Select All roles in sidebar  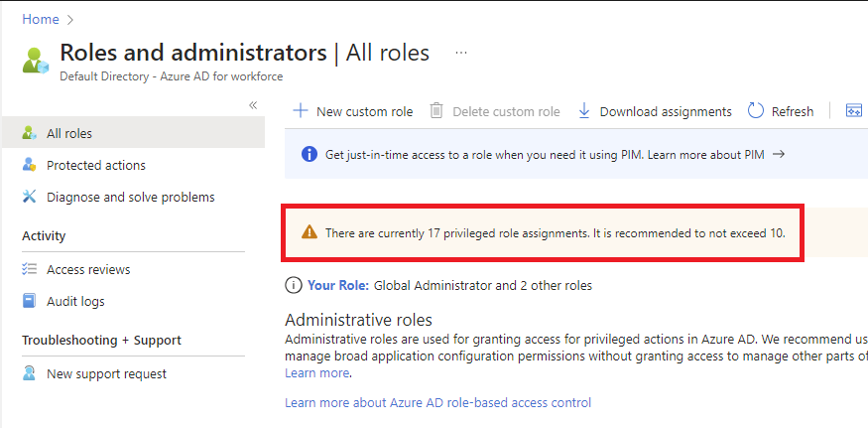coord(133,133)
